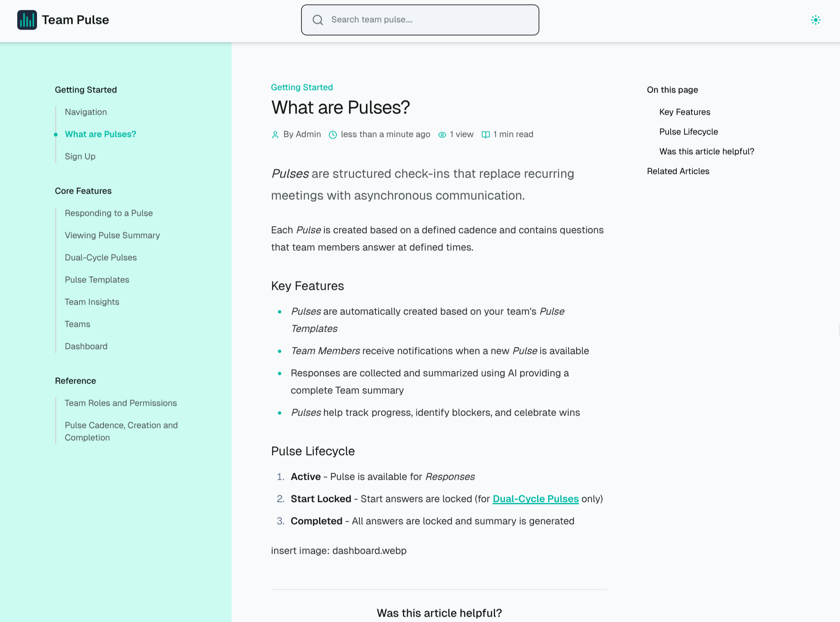
Task: Click the book icon for read time
Action: click(x=486, y=134)
